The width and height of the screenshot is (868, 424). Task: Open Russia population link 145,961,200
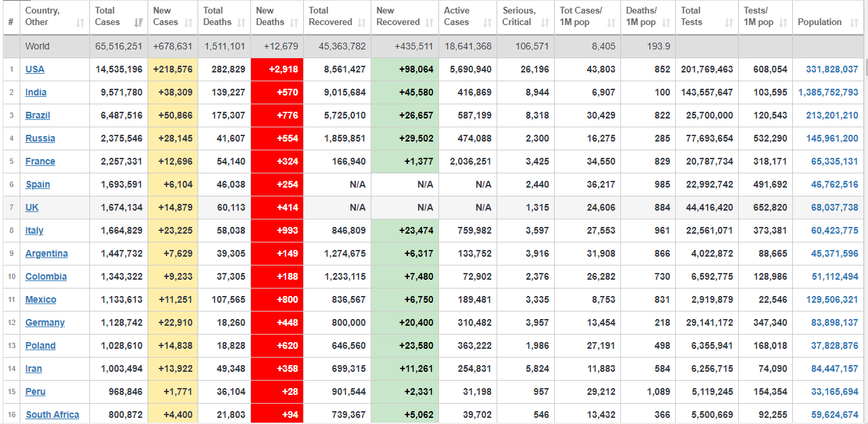click(x=832, y=138)
